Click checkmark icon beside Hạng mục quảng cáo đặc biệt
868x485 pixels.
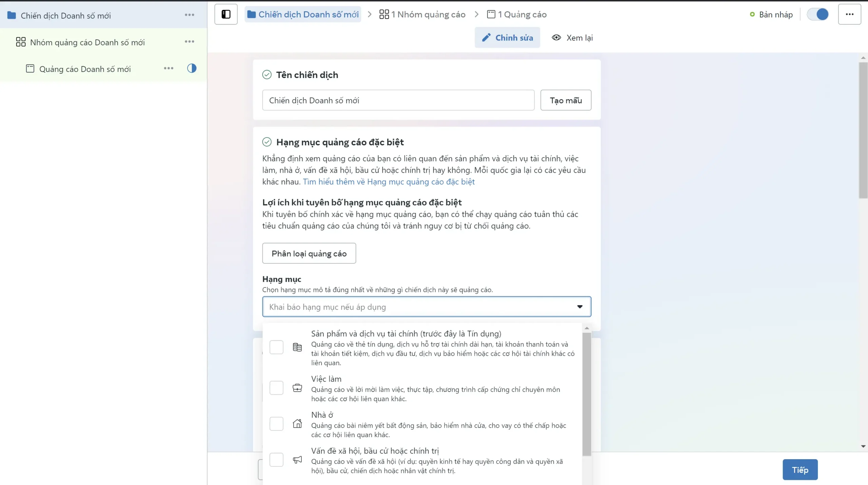coord(267,142)
